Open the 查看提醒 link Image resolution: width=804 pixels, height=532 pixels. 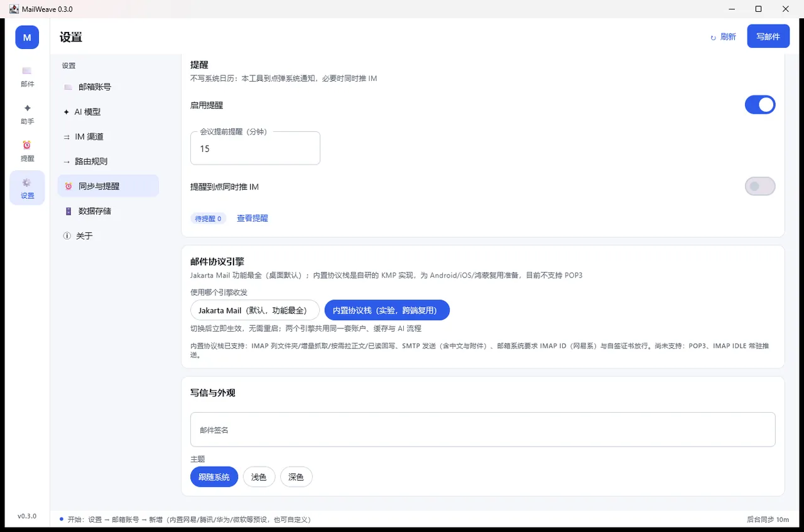point(253,218)
